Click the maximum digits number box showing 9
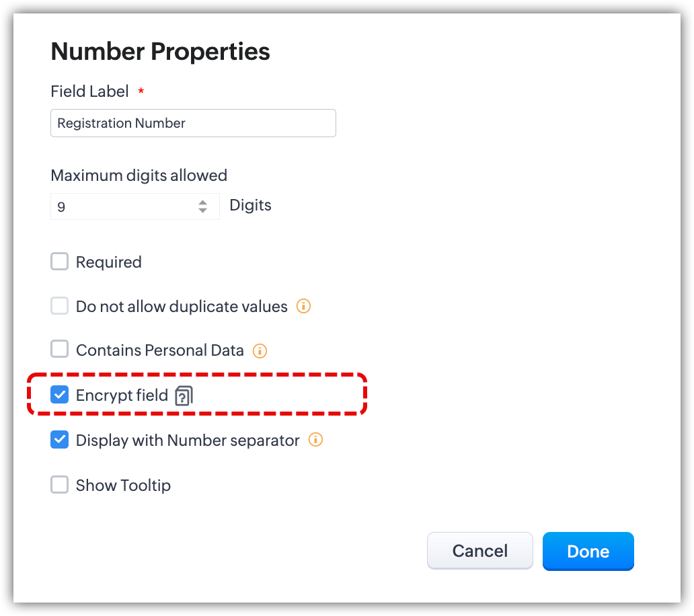The width and height of the screenshot is (694, 616). pos(121,206)
